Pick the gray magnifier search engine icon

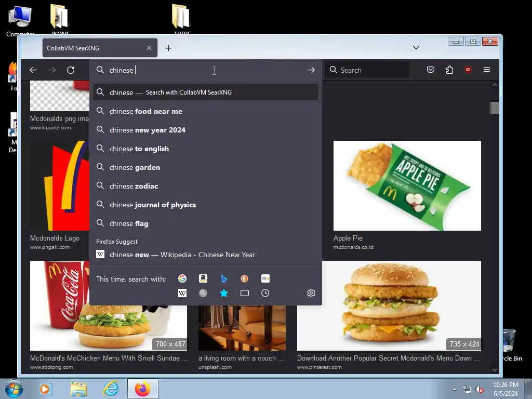[203, 293]
